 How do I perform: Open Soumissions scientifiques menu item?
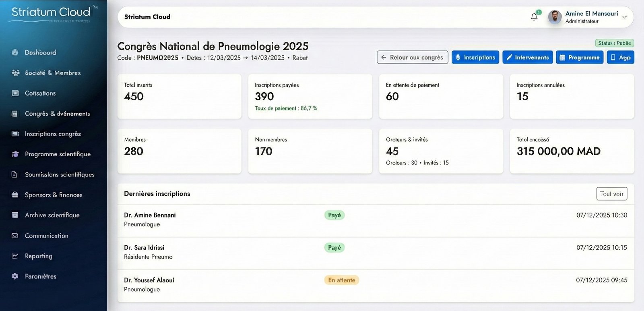pyautogui.click(x=60, y=174)
